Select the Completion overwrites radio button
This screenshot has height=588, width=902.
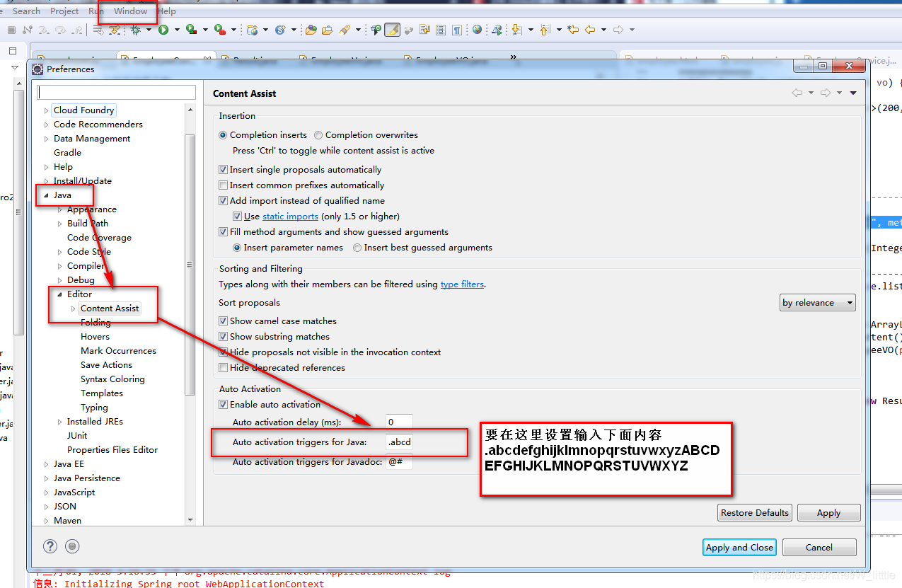pyautogui.click(x=318, y=134)
